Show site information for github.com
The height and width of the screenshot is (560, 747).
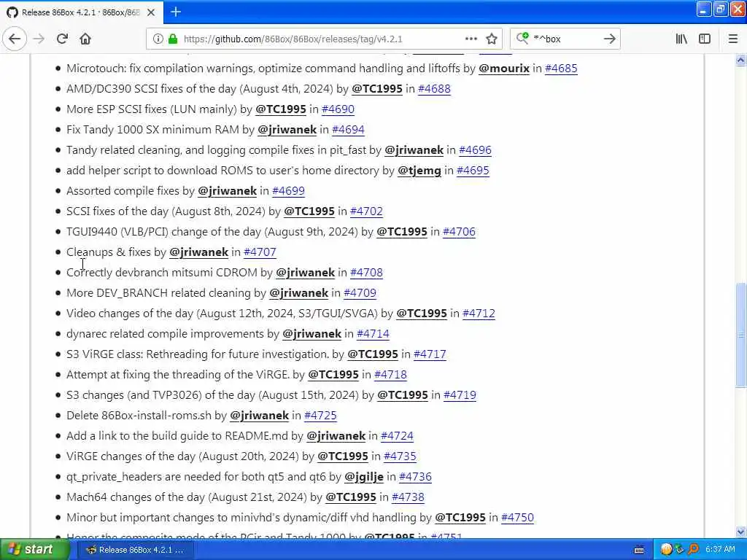click(x=158, y=39)
